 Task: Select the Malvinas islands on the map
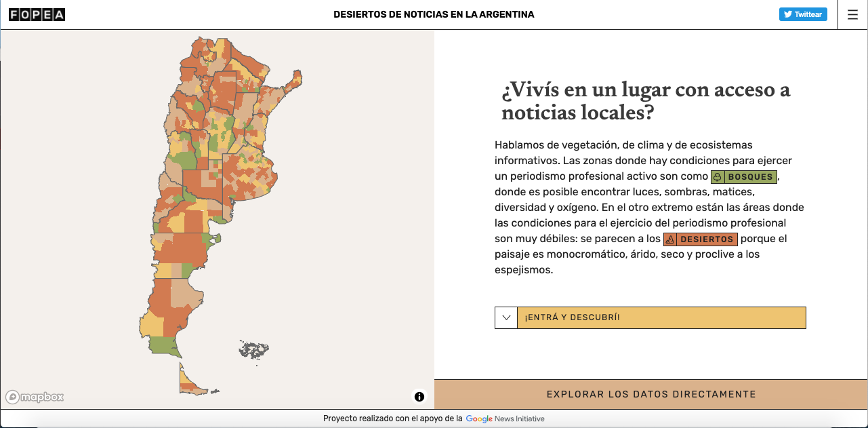click(254, 350)
